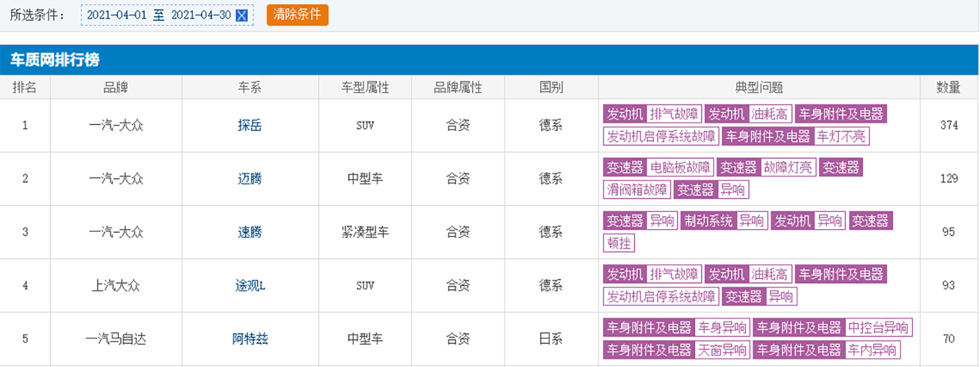Select the 车灯不亮 problem tag

(x=841, y=136)
